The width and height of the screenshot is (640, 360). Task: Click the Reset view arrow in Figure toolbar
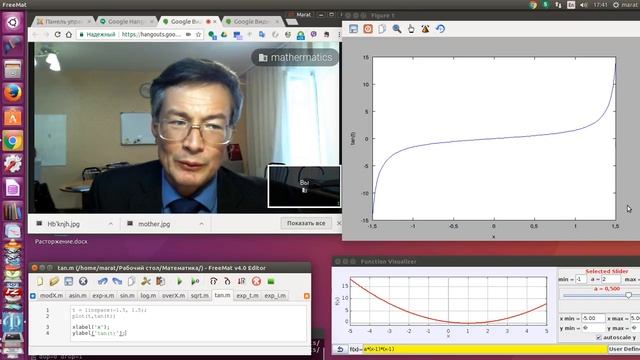(x=440, y=29)
